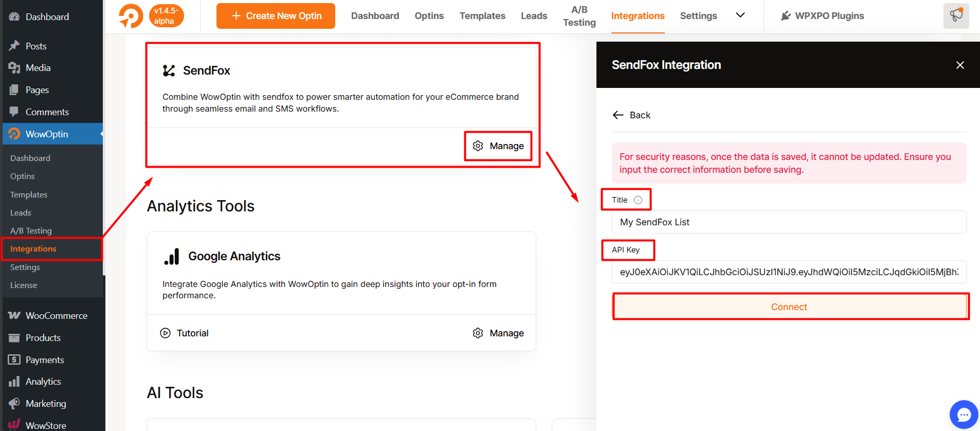Click the SendFox Integration panel title
Image resolution: width=980 pixels, height=431 pixels.
tap(666, 65)
